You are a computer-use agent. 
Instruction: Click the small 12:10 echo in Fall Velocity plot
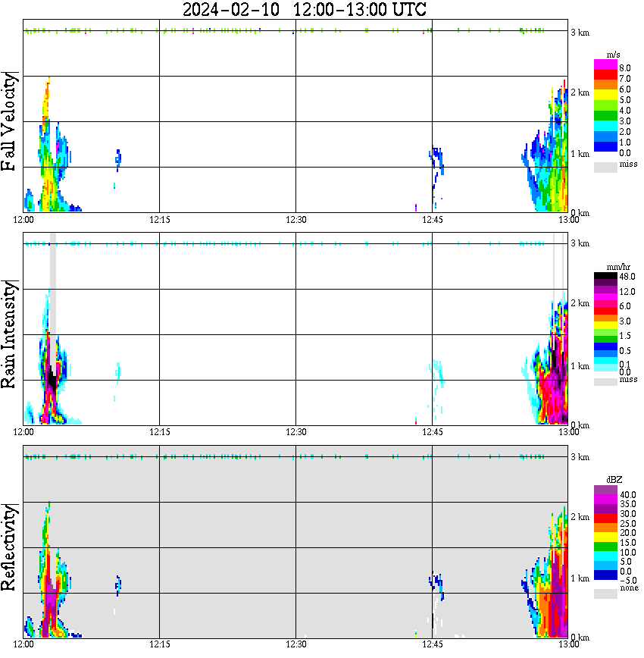click(x=118, y=159)
